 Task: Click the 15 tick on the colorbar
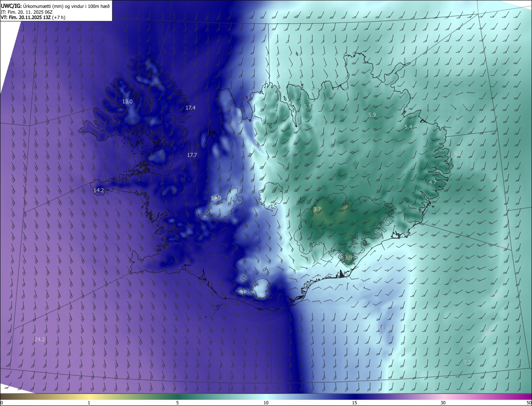[355, 403]
